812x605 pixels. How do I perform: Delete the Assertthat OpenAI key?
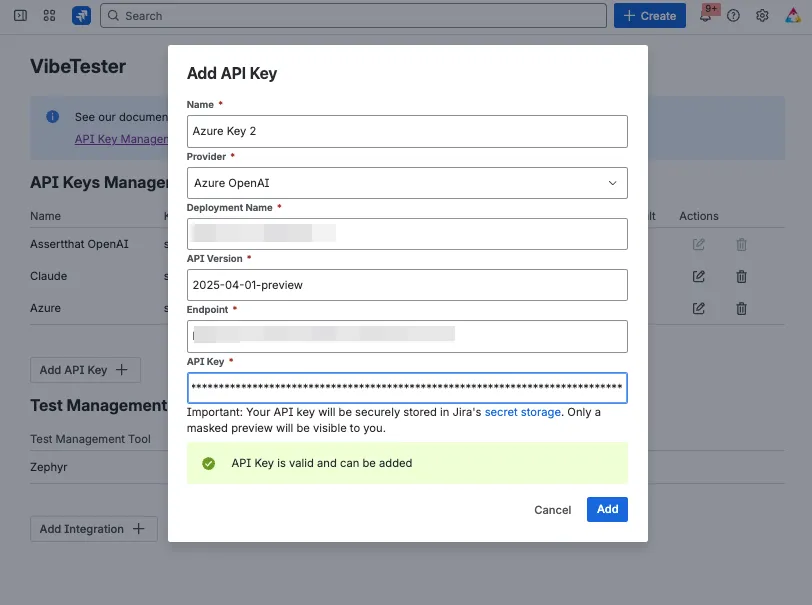coord(741,244)
